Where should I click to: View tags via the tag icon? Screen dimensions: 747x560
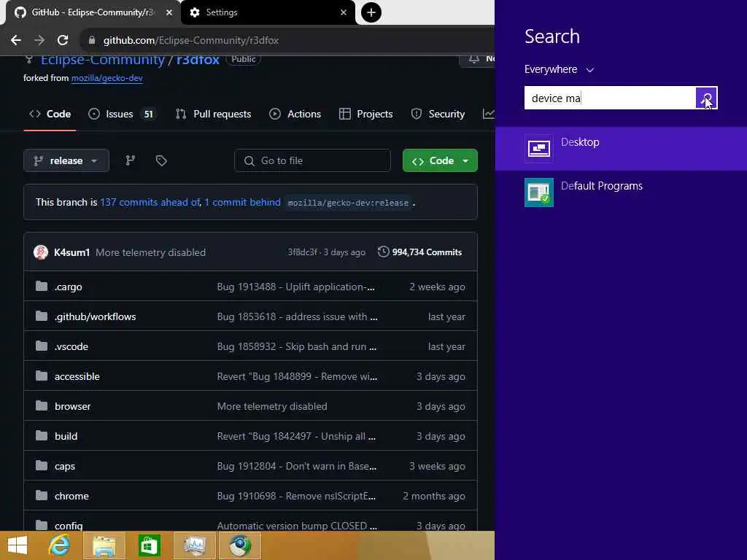point(161,160)
